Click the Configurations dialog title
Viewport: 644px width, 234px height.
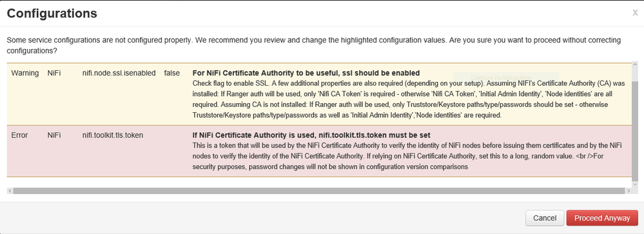click(52, 14)
